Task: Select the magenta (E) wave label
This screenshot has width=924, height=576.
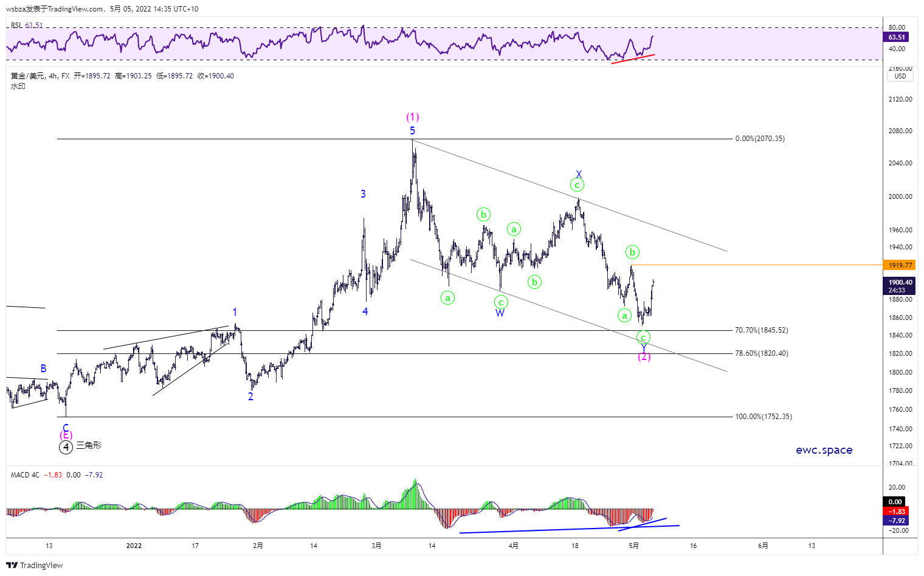Action: 66,435
